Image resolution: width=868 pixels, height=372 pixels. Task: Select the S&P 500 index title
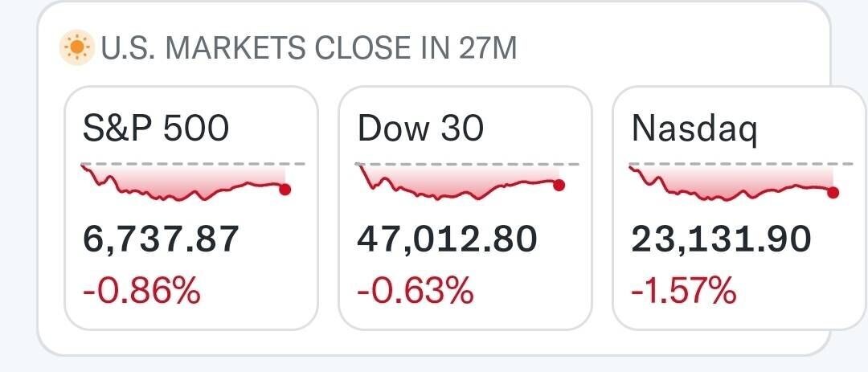coord(156,128)
